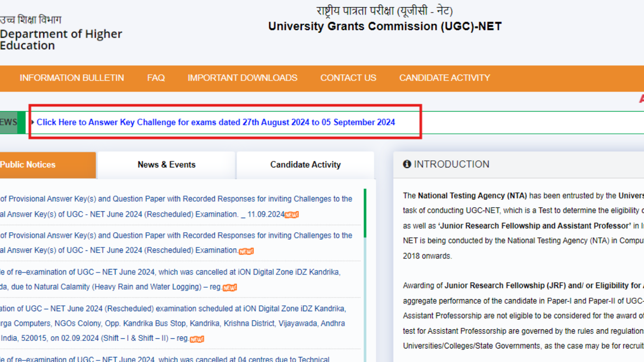Screen dimensions: 644x362
Task: Open the FAQ menu item
Action: coord(156,78)
